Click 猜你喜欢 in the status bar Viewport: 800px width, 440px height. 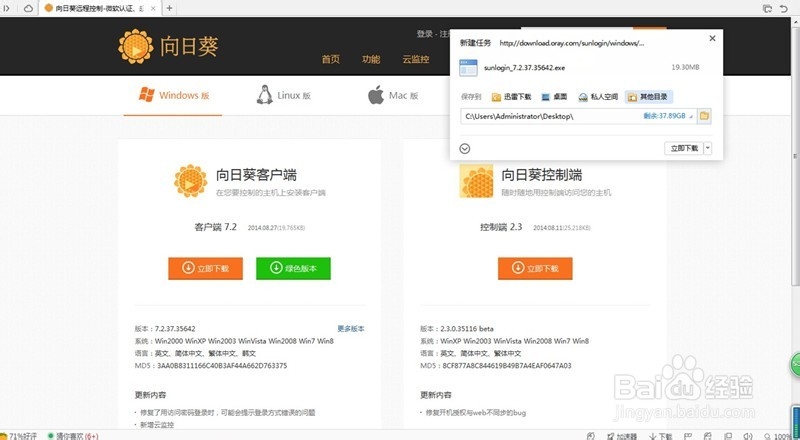tap(72, 436)
